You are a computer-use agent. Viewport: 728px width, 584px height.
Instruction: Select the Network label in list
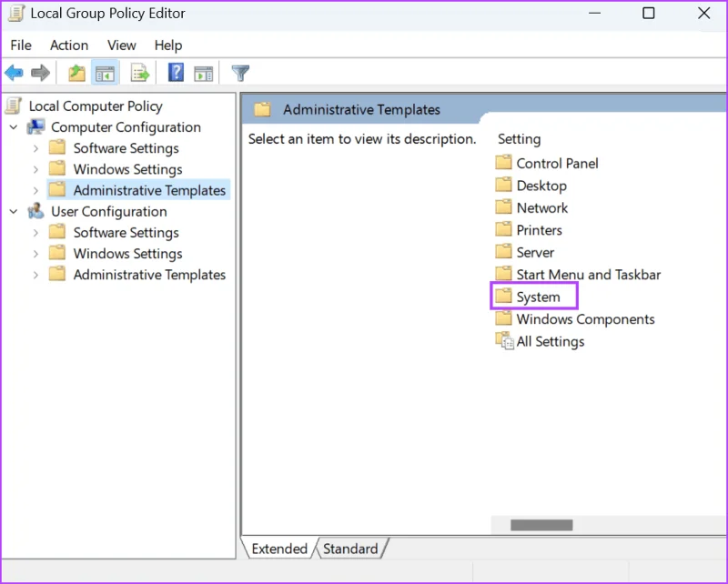pos(541,207)
